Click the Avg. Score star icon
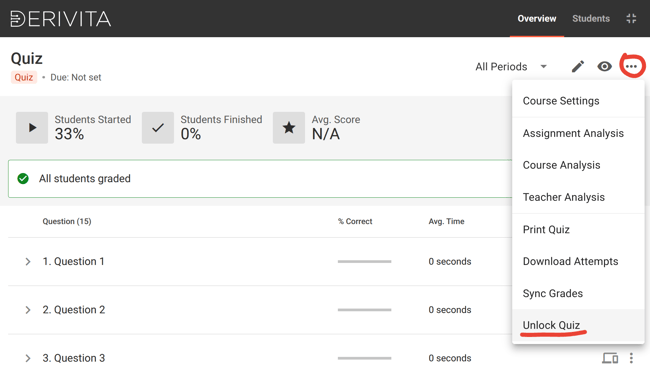Screen dimensions: 650x365 coord(289,128)
